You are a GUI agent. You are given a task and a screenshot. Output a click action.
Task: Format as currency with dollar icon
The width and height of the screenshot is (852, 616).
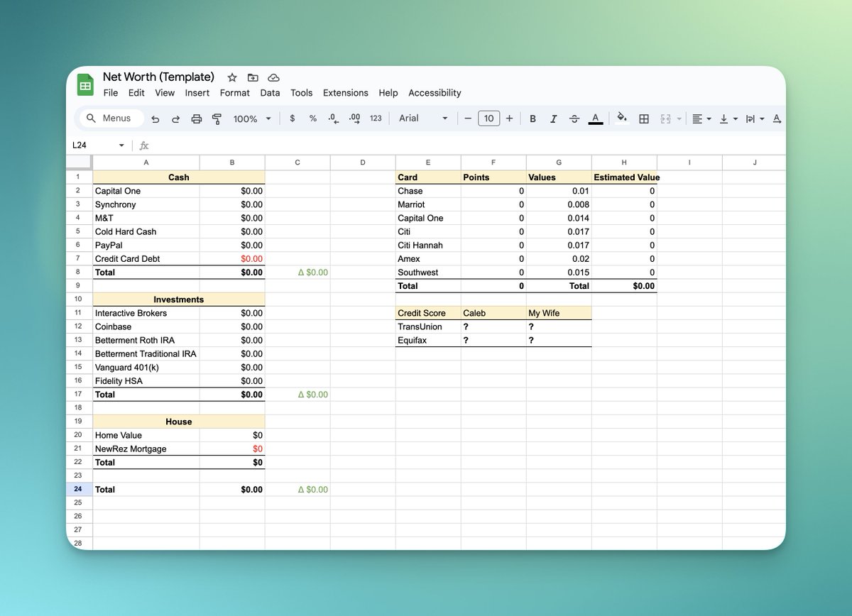click(293, 119)
